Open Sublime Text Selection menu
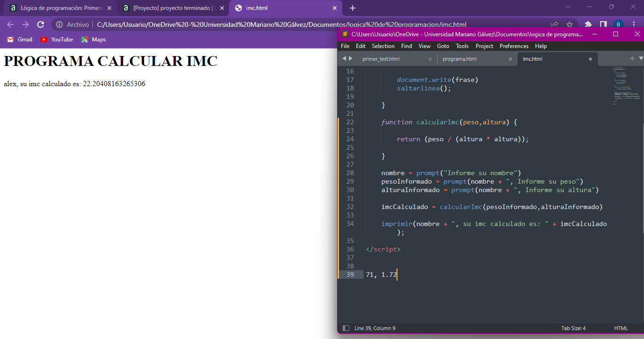Screen dimensions: 644x339 click(383, 46)
